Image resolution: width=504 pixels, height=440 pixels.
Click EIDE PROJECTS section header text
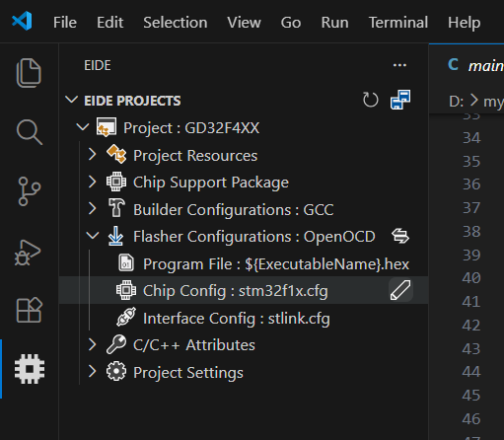click(x=132, y=101)
